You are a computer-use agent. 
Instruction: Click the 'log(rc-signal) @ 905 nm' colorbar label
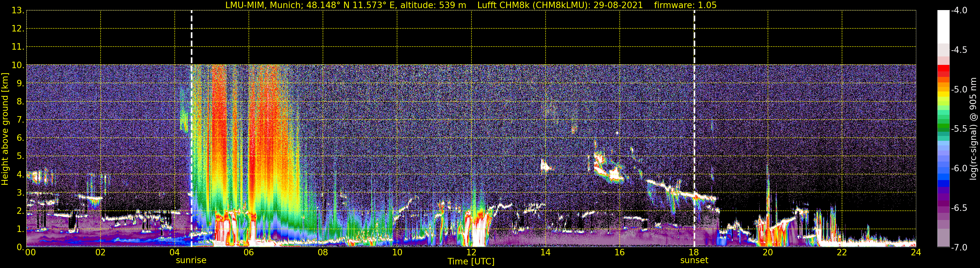[973, 129]
